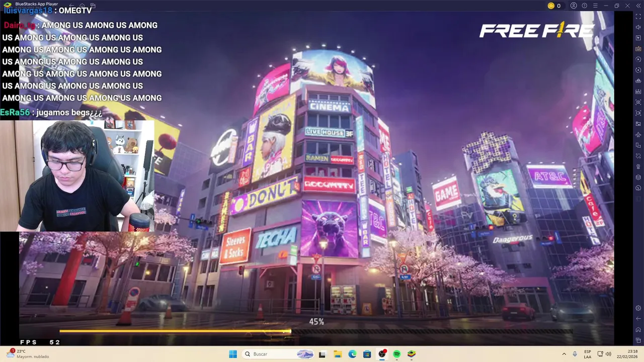Viewport: 644px width, 362px height.
Task: Open the multi-instance layers icon
Action: coord(638,177)
